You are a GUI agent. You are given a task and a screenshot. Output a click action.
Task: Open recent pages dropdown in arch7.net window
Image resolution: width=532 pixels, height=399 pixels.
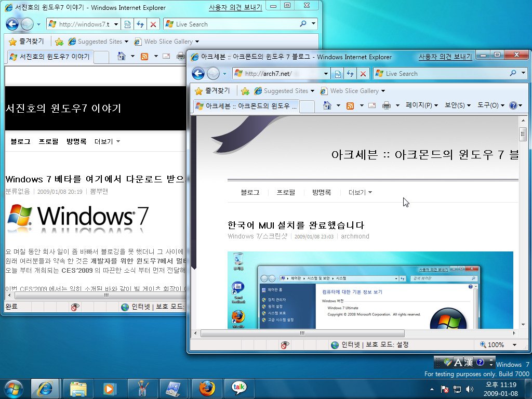(224, 74)
